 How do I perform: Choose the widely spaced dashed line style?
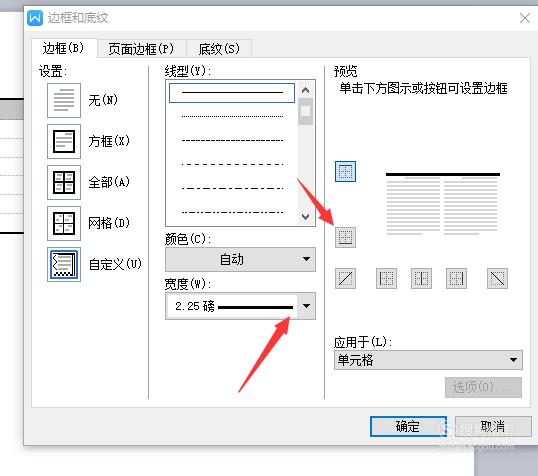[x=232, y=164]
